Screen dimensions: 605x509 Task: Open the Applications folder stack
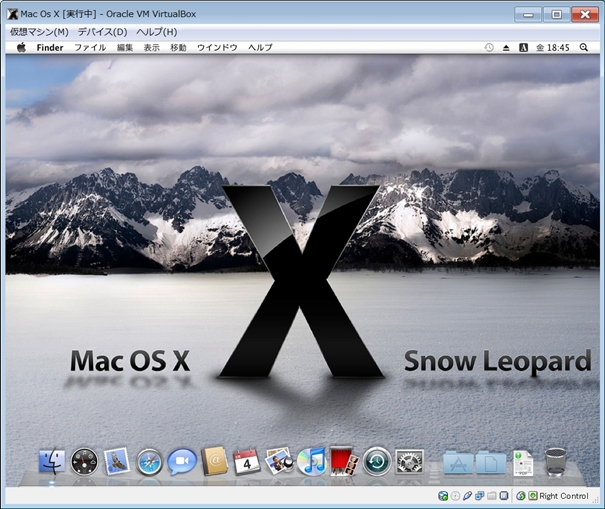pos(458,463)
